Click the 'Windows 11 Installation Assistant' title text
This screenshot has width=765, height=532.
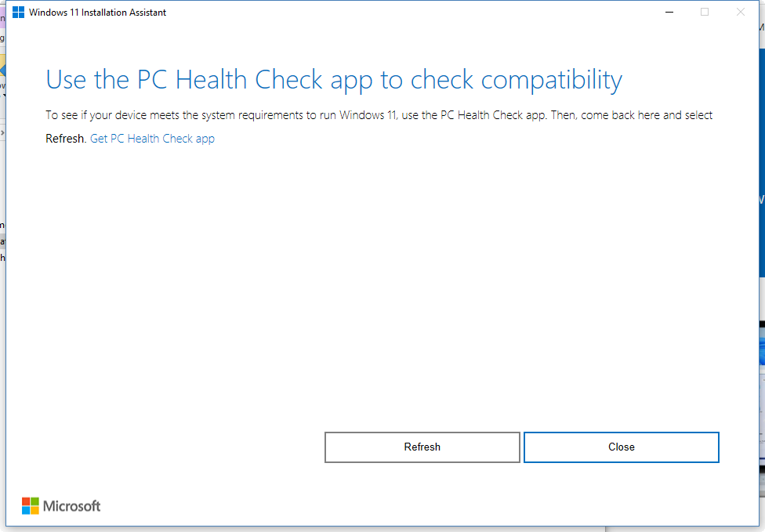98,13
